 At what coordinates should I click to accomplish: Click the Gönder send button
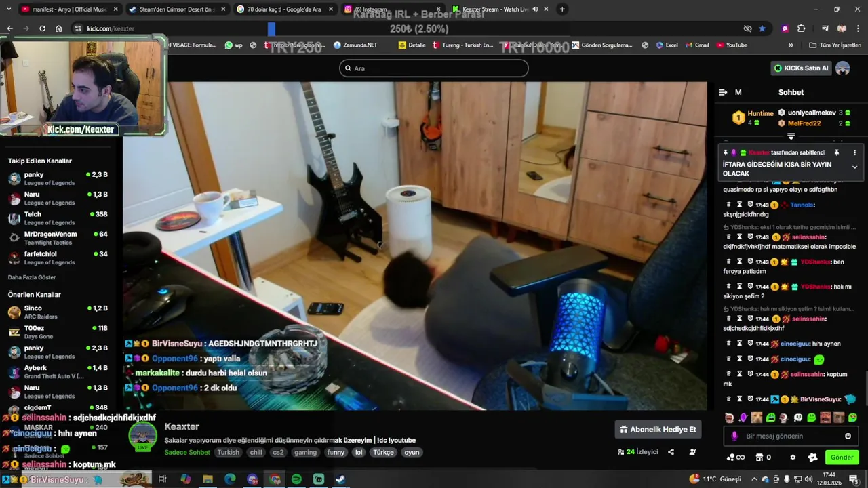tap(842, 457)
